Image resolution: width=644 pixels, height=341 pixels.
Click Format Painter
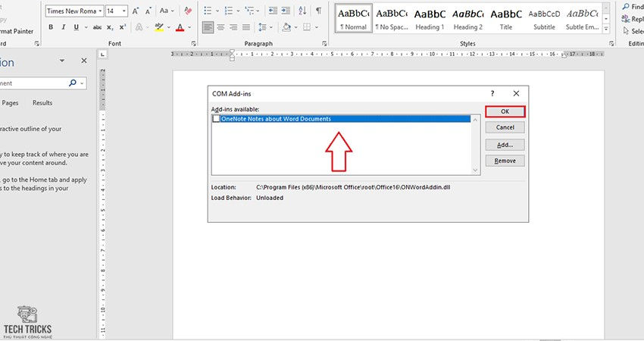[17, 31]
